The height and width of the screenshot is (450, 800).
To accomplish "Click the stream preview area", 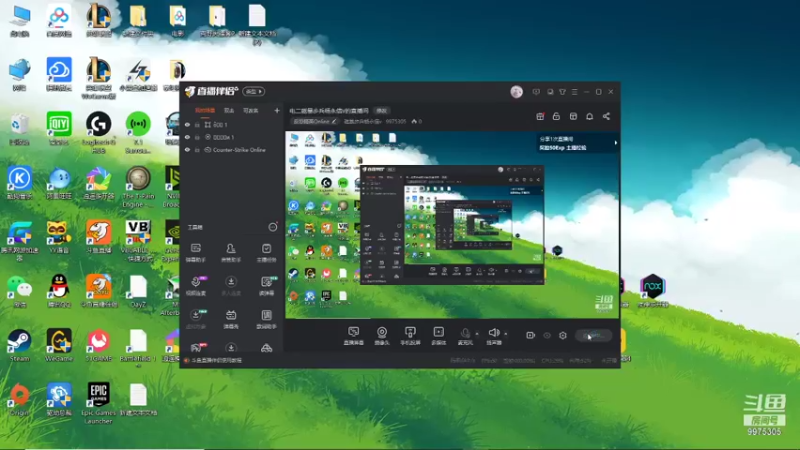I will tap(452, 225).
